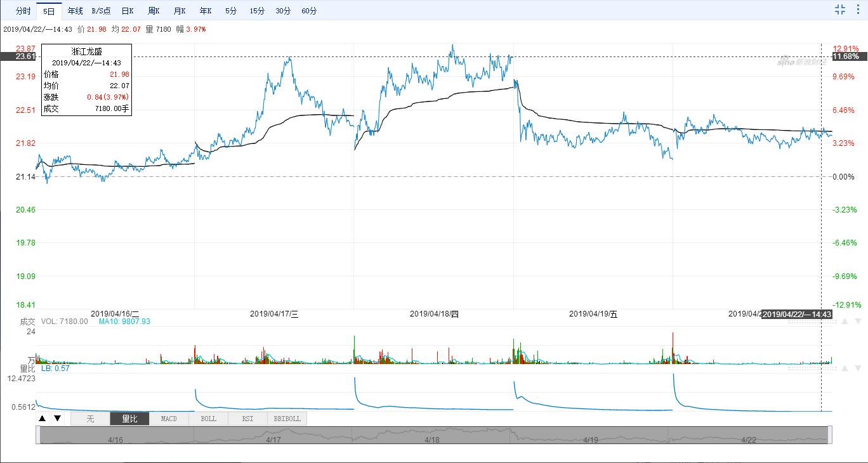Expand volume ratio panel with gray up arrow

tap(843, 368)
